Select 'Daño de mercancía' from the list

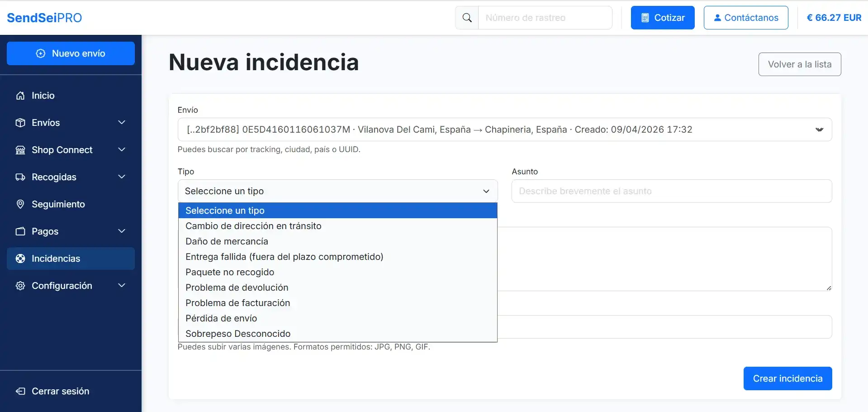click(x=227, y=241)
